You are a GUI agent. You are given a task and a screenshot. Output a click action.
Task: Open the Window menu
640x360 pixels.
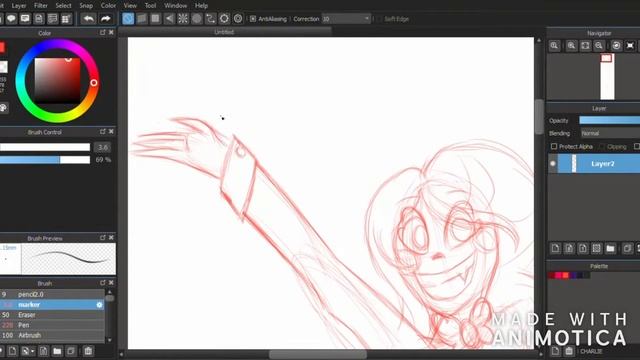tap(176, 6)
